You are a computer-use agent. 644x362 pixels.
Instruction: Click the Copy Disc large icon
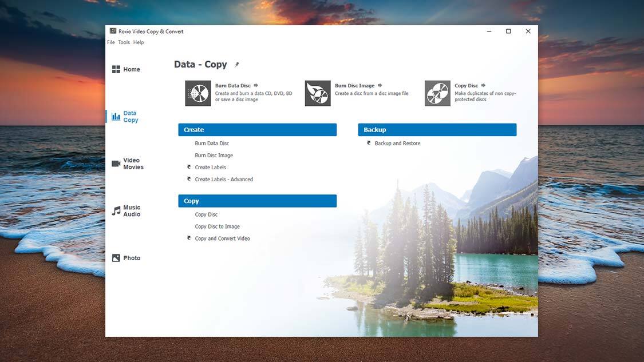click(437, 93)
